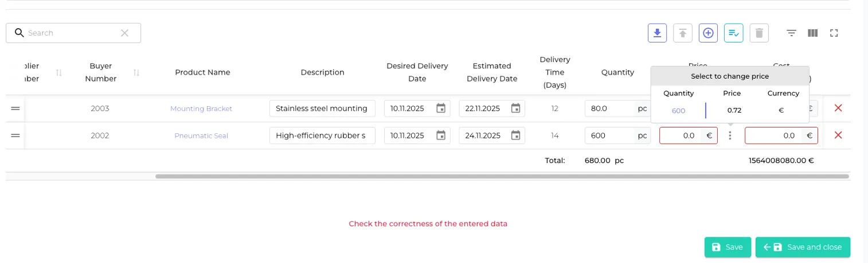Click the add row plus icon
The image size is (868, 263).
click(x=708, y=33)
